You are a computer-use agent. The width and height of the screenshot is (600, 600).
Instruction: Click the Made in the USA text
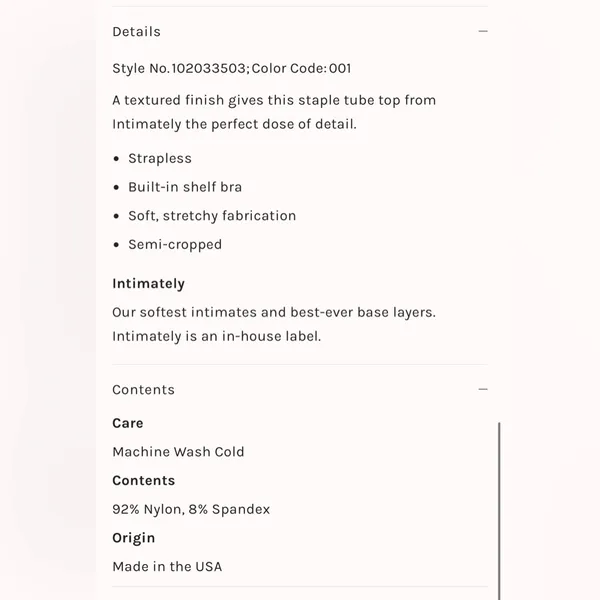tap(167, 567)
